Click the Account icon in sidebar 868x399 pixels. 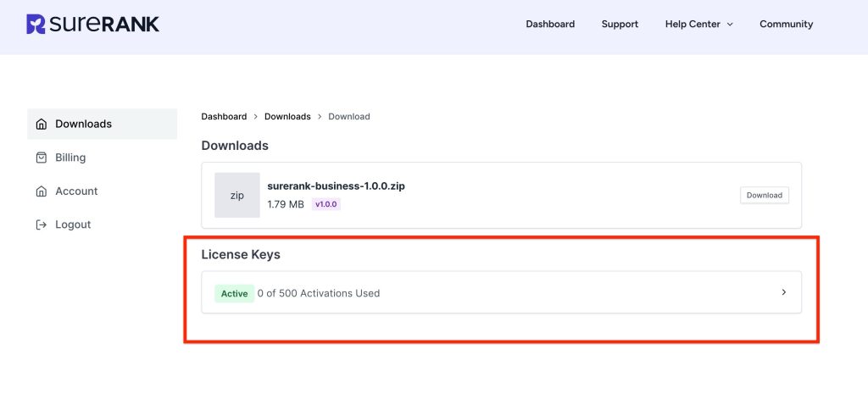click(x=41, y=191)
